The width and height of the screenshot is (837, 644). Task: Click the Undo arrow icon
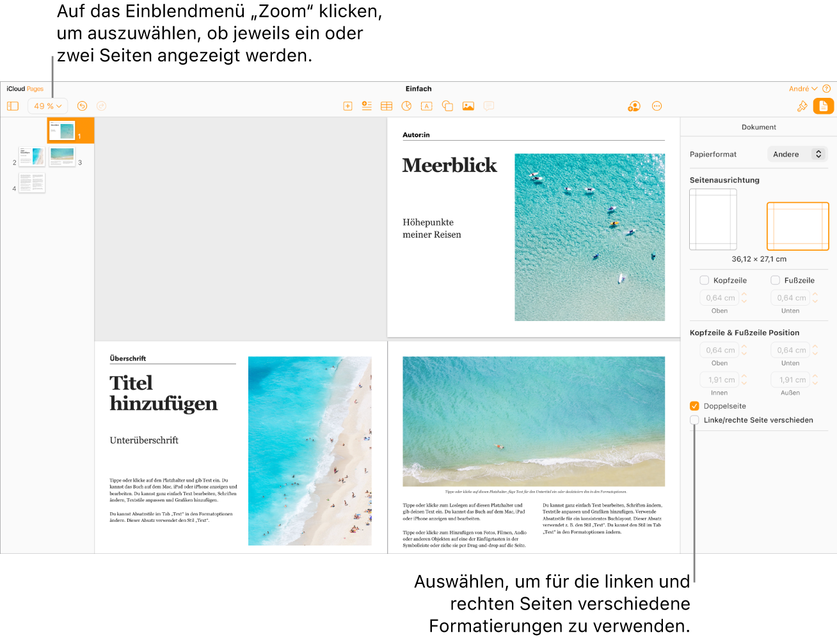point(82,106)
